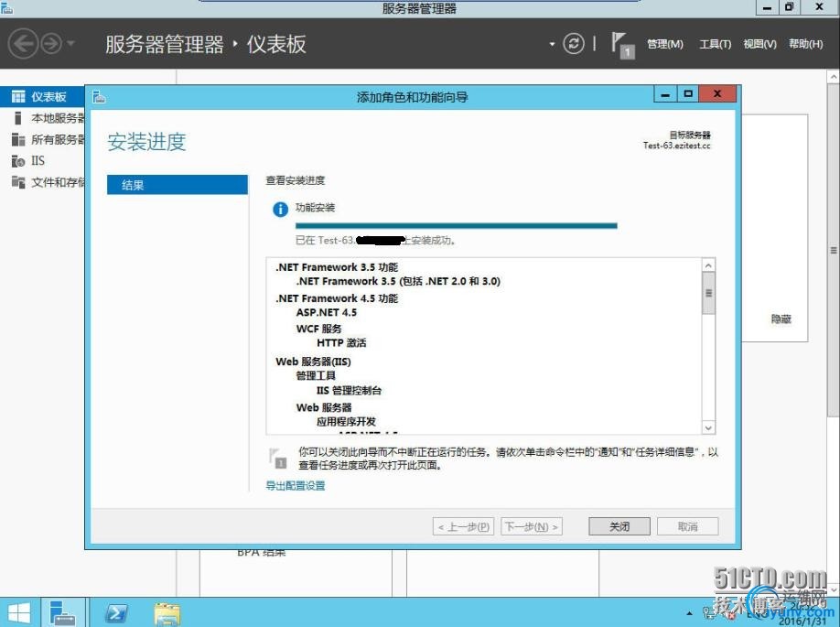Screen dimensions: 840x627
Task: Open the 帮助(H) menu
Action: click(806, 44)
